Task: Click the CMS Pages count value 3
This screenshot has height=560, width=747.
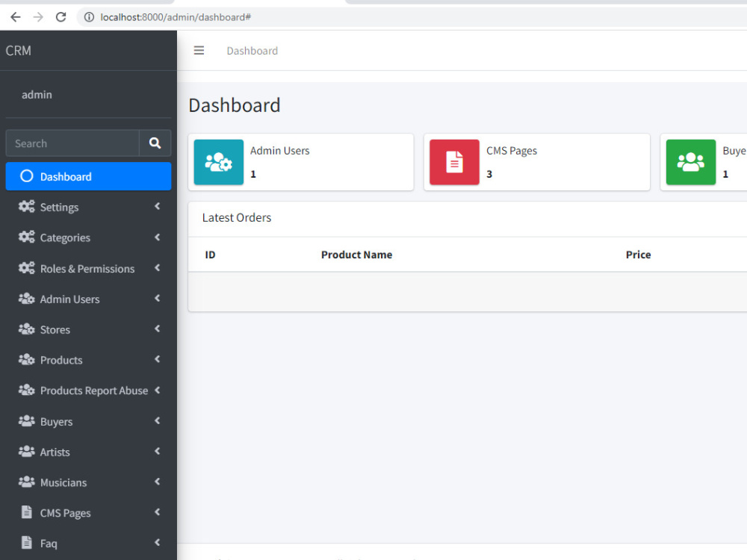Action: tap(489, 174)
